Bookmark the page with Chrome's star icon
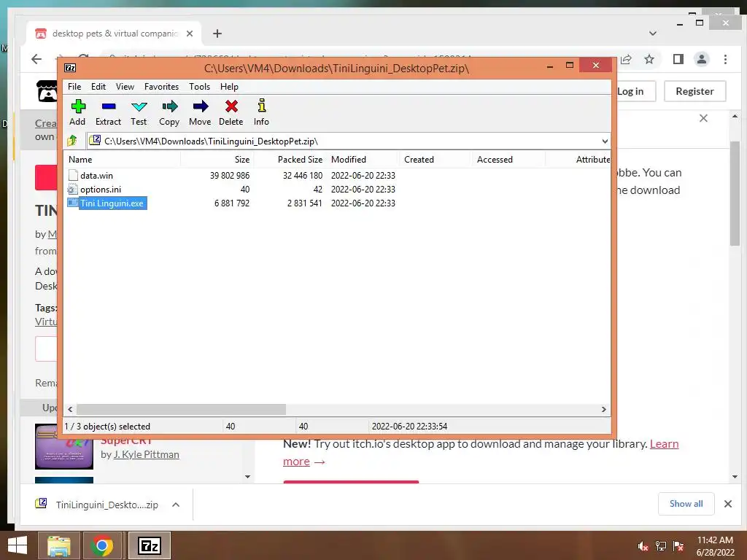The height and width of the screenshot is (560, 747). [x=649, y=59]
